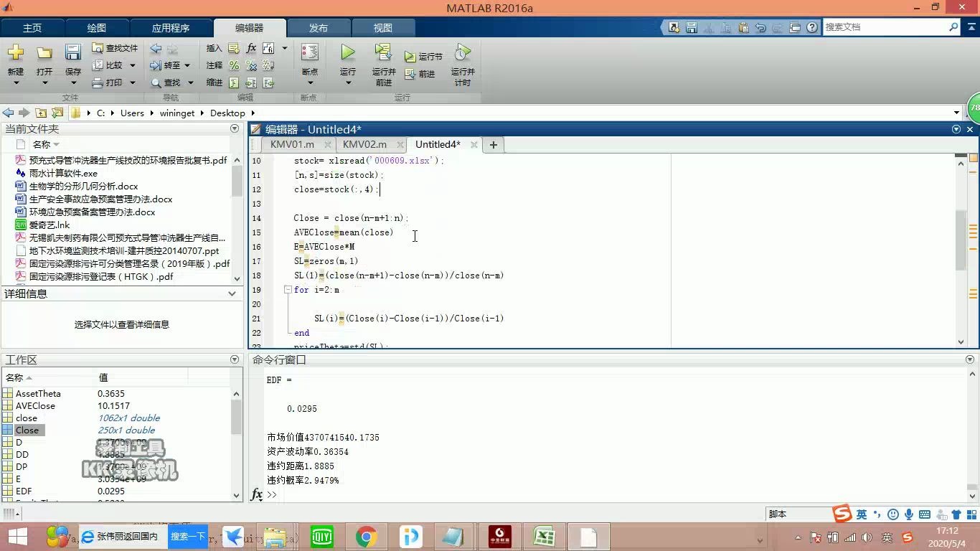Image resolution: width=980 pixels, height=551 pixels.
Task: Add a new editor tab with plus button
Action: click(493, 145)
